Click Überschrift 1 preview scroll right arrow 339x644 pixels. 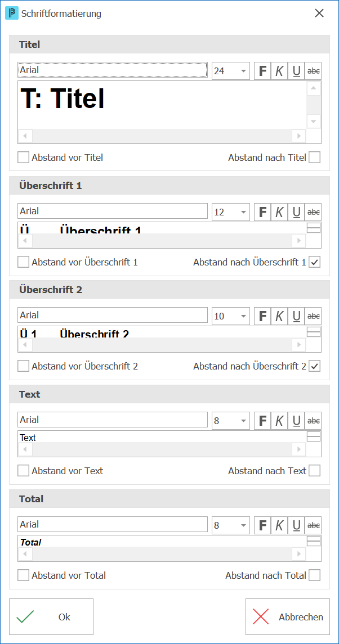(x=298, y=241)
